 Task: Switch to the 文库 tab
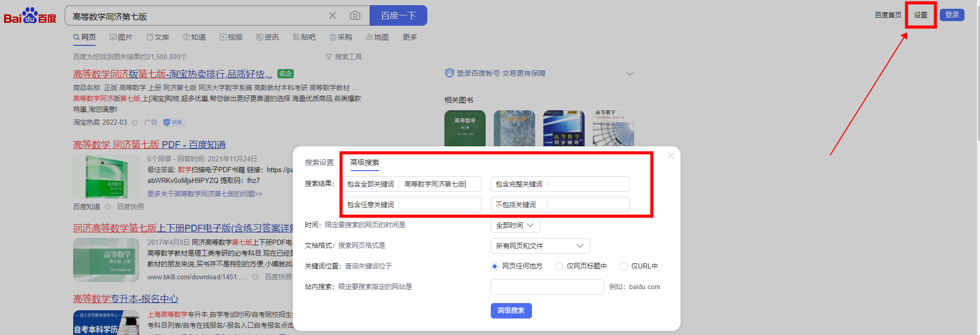point(158,37)
